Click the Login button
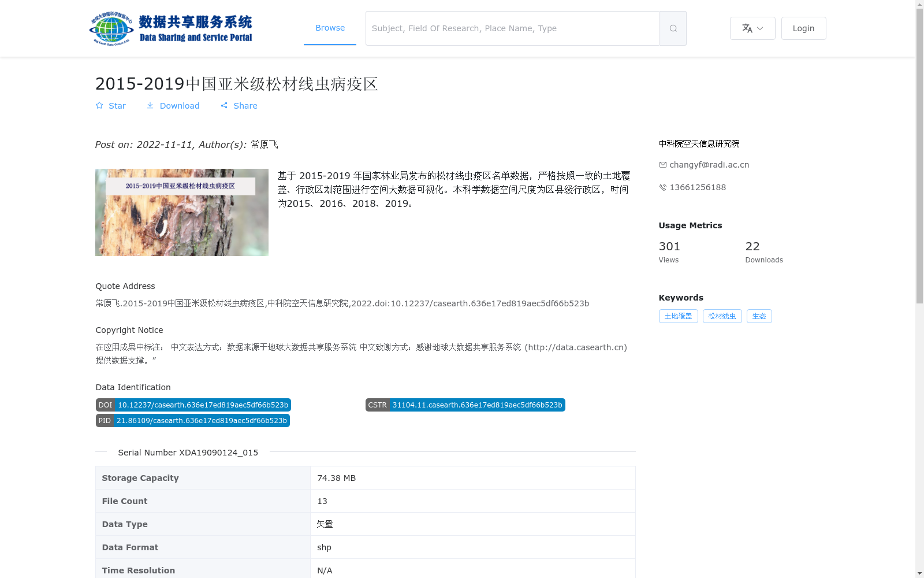 803,28
